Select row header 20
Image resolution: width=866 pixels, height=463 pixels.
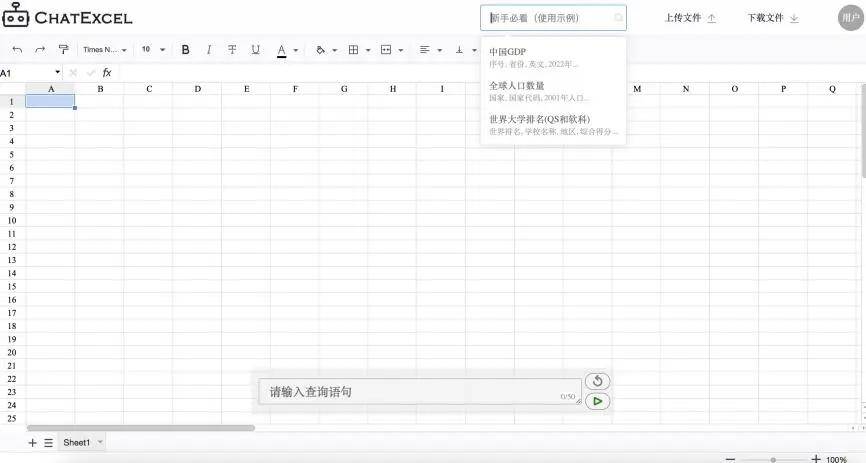pyautogui.click(x=12, y=352)
